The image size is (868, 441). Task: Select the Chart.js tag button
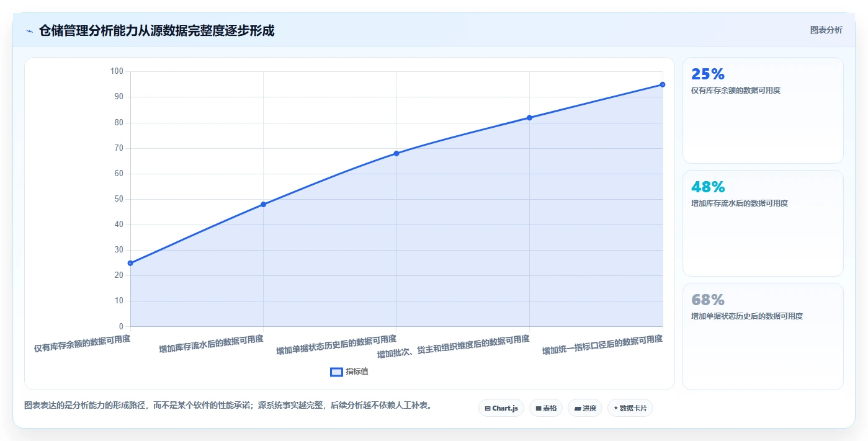501,408
